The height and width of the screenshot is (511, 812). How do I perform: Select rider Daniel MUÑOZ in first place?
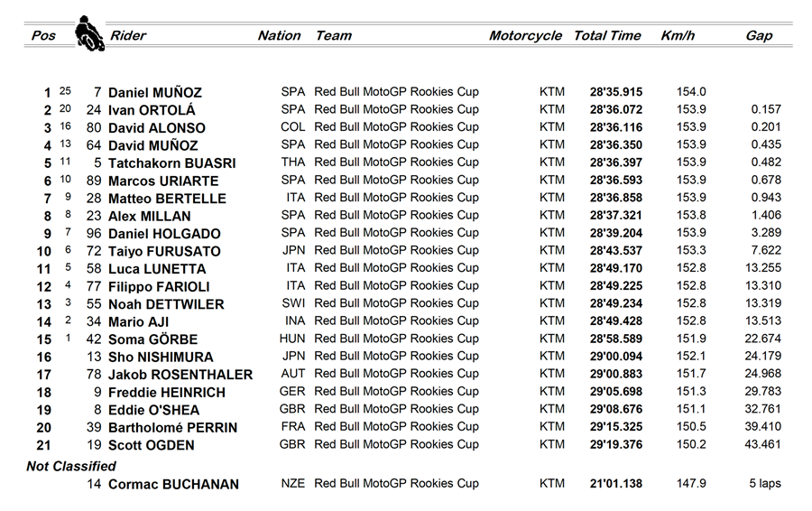[154, 93]
